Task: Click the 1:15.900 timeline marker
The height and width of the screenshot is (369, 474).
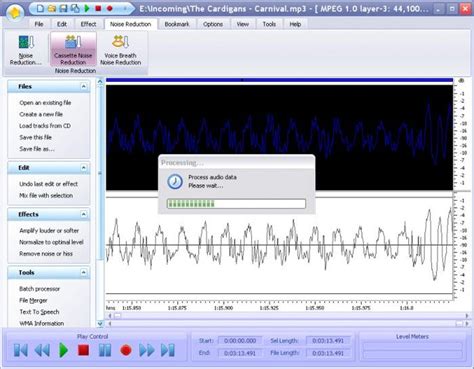Action: pos(223,308)
